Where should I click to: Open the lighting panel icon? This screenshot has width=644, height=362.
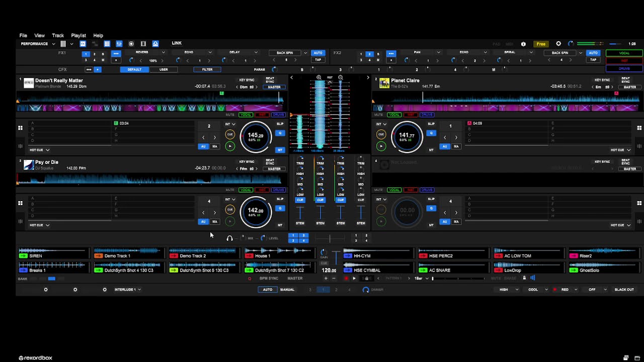point(155,44)
